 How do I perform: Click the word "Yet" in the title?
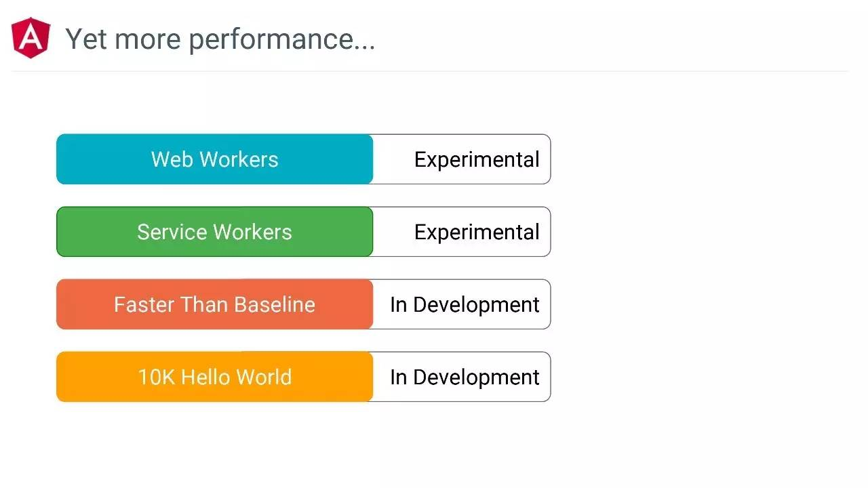(87, 39)
